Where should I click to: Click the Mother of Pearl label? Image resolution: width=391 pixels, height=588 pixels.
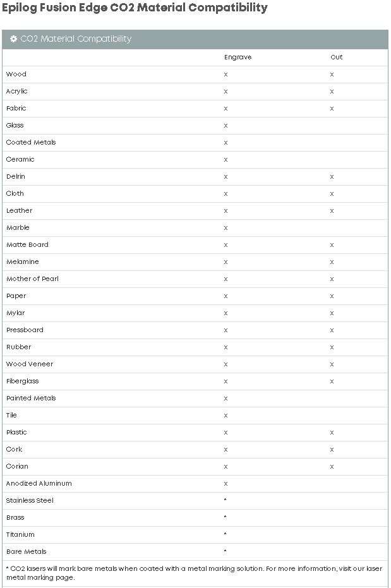tap(33, 279)
